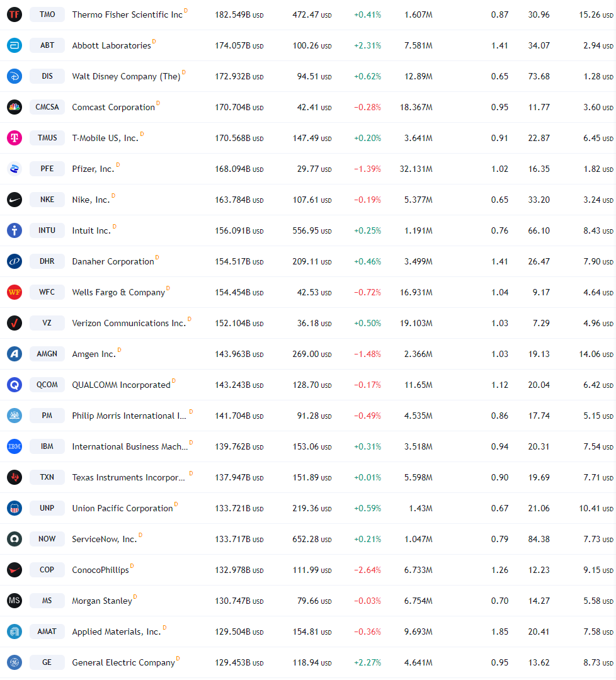Select the QCOM ticker badge

(x=47, y=384)
